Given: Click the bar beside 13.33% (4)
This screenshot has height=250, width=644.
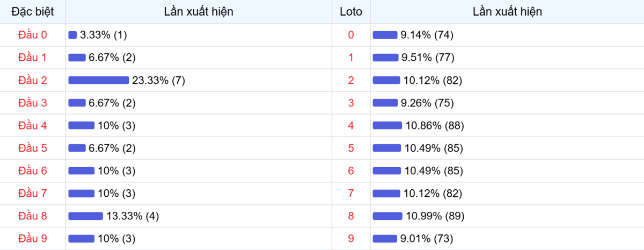Looking at the screenshot, I should tap(85, 216).
